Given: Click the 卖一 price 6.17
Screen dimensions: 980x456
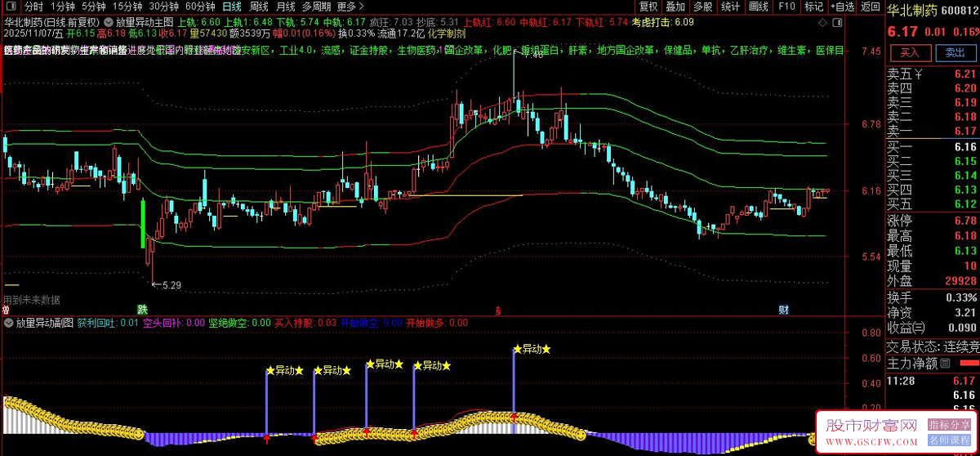Looking at the screenshot, I should 964,131.
